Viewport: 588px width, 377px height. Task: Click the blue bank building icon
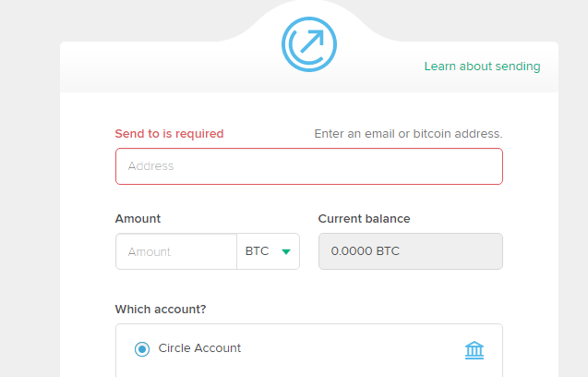coord(474,350)
